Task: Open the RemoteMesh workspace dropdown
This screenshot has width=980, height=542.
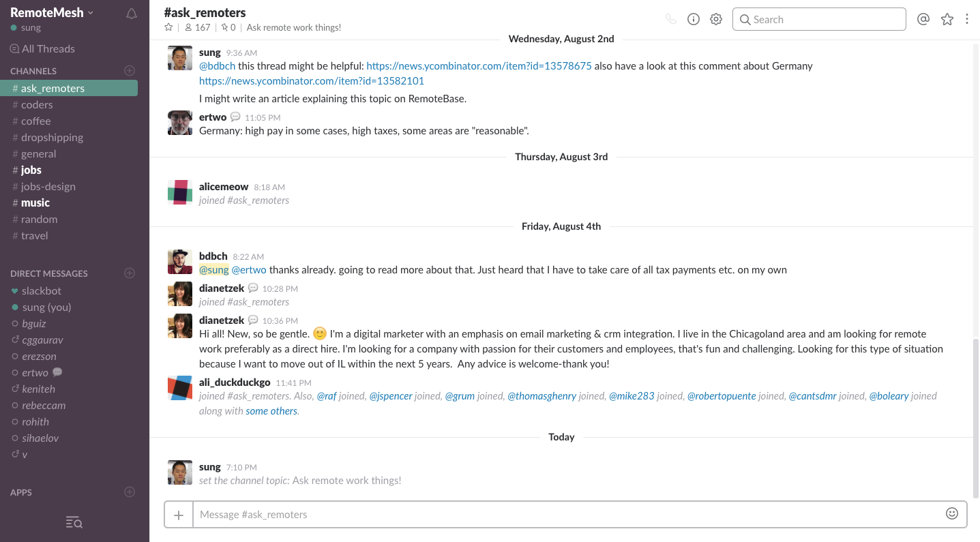Action: [x=48, y=12]
